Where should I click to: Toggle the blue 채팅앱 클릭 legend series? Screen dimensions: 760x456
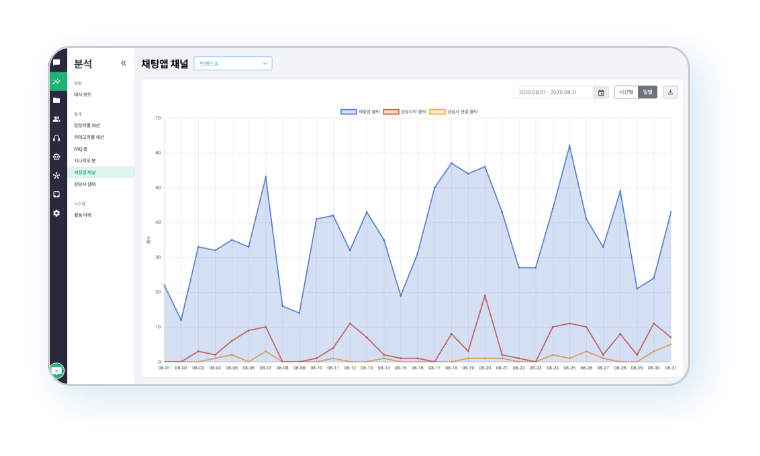[x=361, y=111]
